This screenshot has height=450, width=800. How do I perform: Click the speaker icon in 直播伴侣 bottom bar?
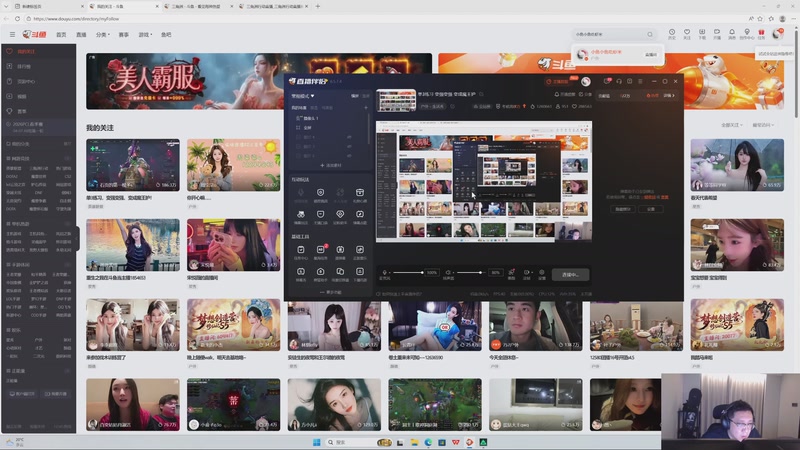[448, 273]
